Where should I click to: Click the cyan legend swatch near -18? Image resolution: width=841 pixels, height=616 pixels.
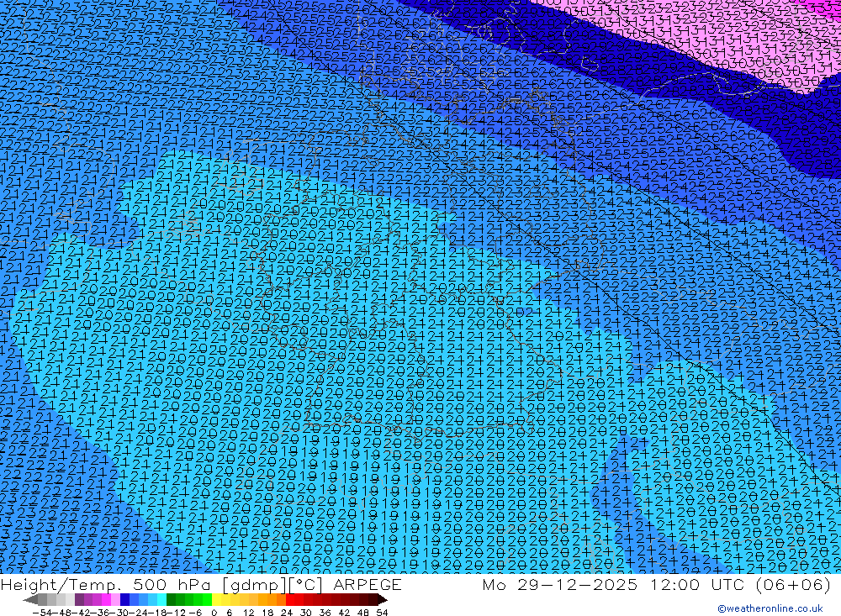point(161,599)
